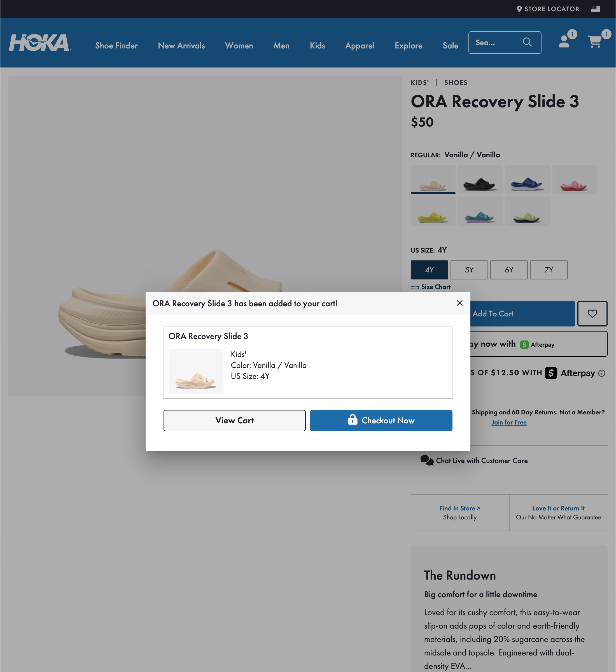The height and width of the screenshot is (672, 616).
Task: Close the added-to-cart popup
Action: click(x=460, y=303)
